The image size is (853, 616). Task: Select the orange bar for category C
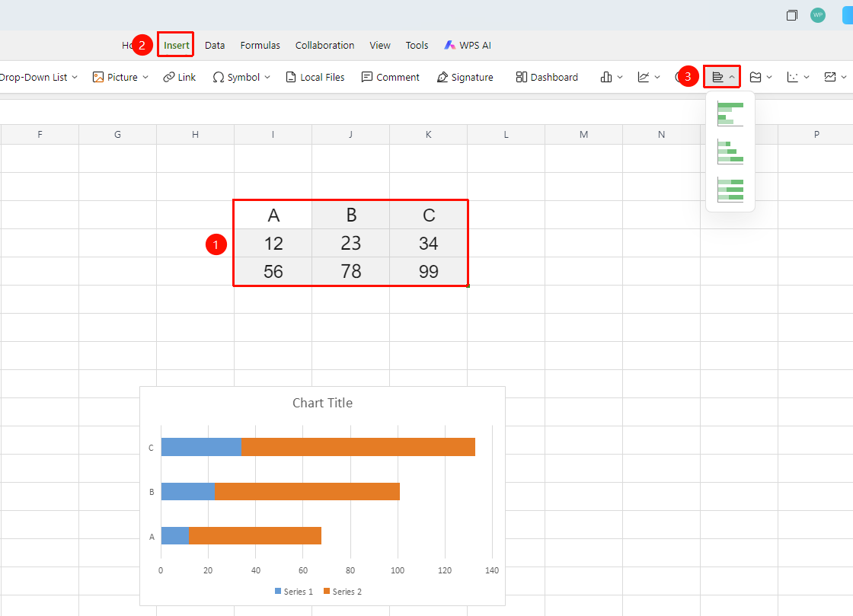[358, 447]
